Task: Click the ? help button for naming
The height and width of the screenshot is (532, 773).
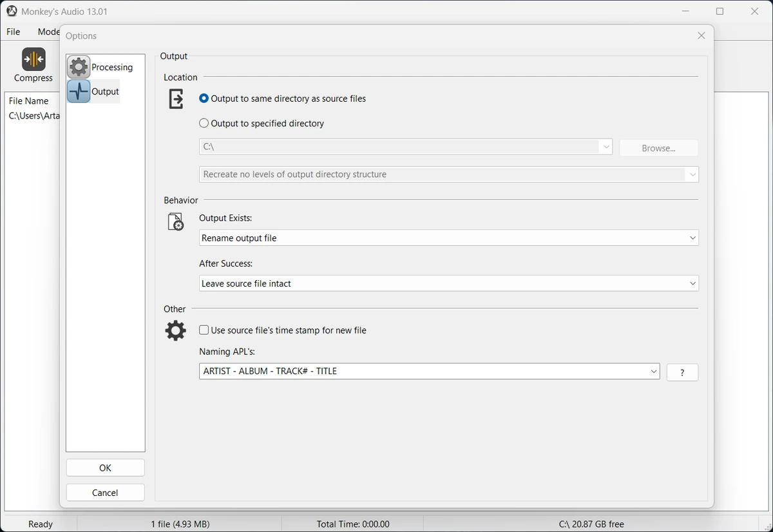Action: (682, 372)
